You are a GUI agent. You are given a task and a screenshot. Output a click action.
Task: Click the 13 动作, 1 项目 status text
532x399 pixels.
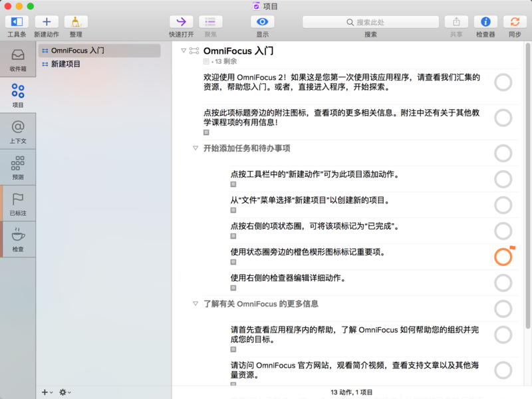coord(352,392)
